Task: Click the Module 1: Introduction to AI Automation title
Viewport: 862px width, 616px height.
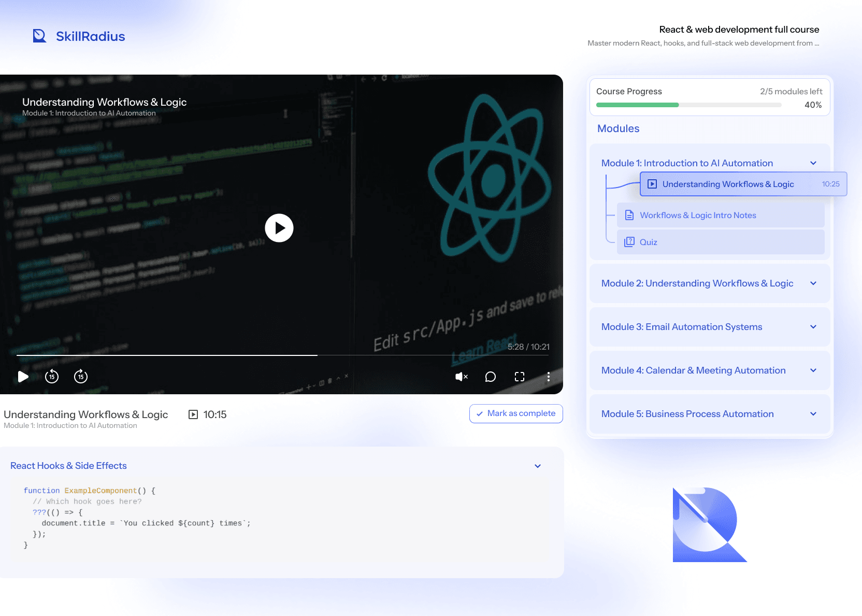Action: (x=687, y=163)
